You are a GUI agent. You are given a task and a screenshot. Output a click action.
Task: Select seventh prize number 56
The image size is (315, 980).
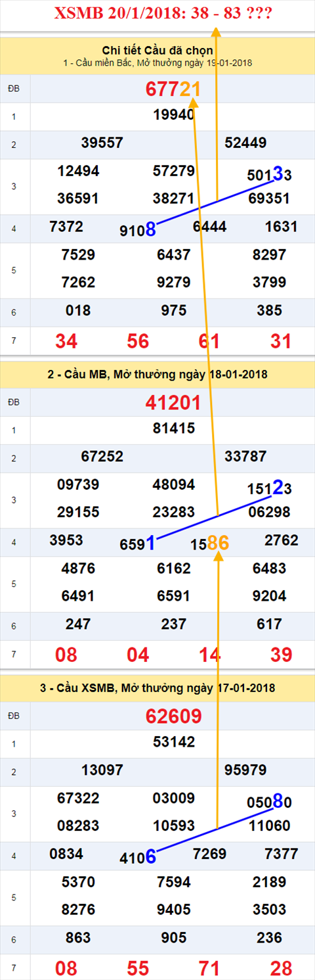tap(138, 341)
